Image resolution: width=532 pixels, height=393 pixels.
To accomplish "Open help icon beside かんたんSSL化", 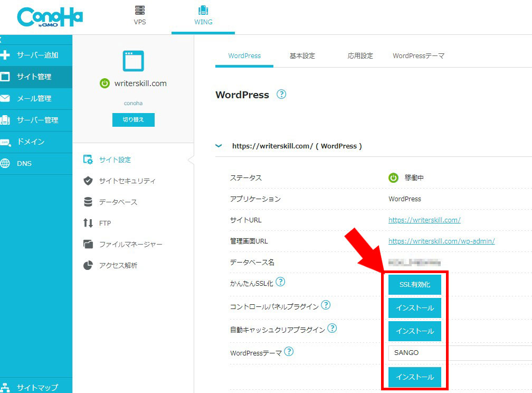I will (x=280, y=282).
